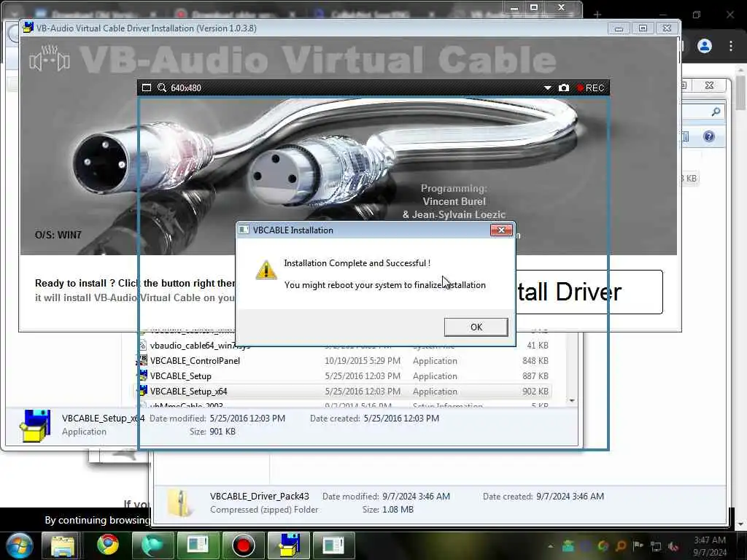The height and width of the screenshot is (560, 747).
Task: Click the Install Driver button
Action: click(x=589, y=292)
